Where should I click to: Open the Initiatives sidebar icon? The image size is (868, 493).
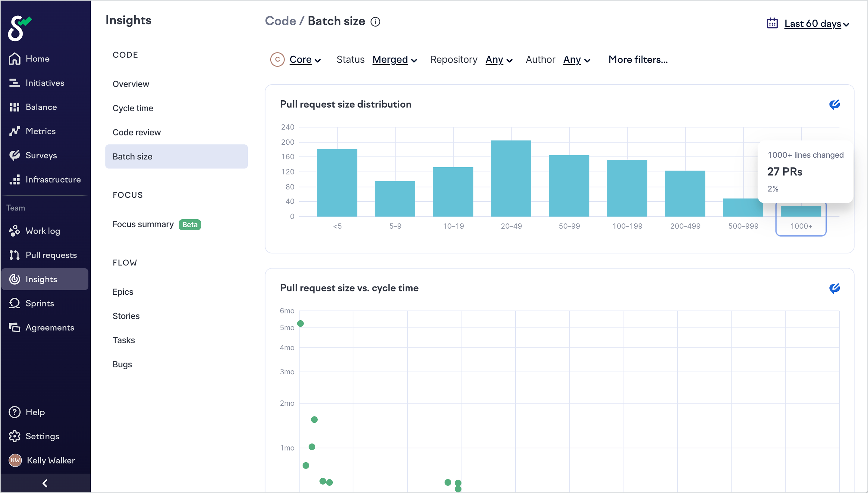pos(14,83)
